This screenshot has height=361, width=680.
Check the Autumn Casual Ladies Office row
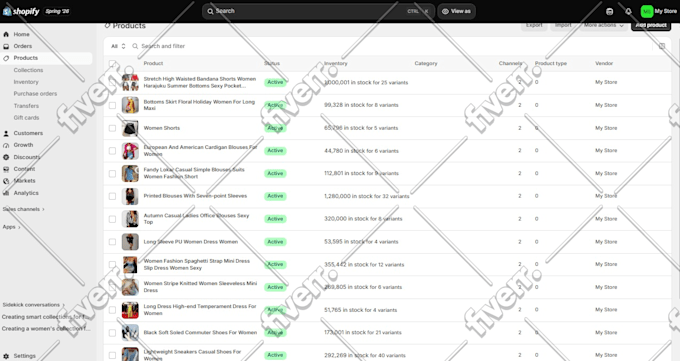point(112,219)
